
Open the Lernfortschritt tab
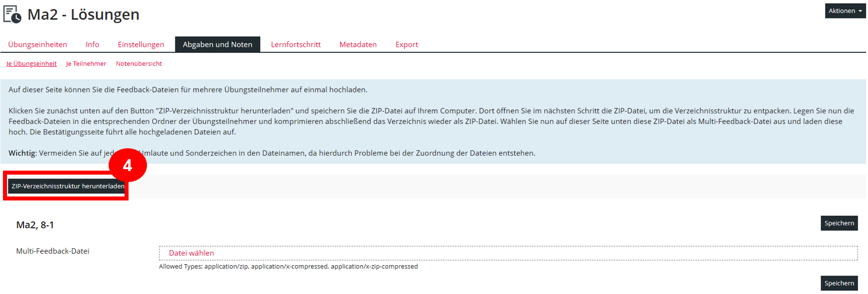point(296,44)
